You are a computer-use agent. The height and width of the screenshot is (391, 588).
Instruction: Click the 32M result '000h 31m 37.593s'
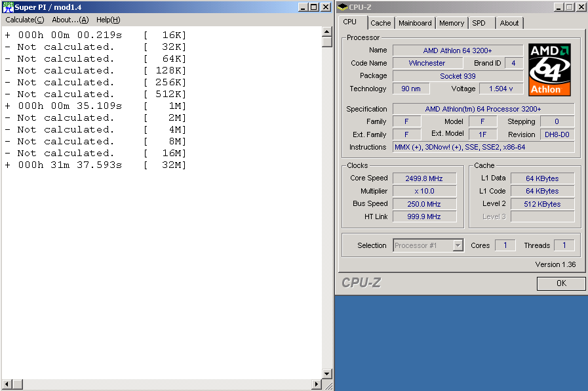click(x=70, y=165)
